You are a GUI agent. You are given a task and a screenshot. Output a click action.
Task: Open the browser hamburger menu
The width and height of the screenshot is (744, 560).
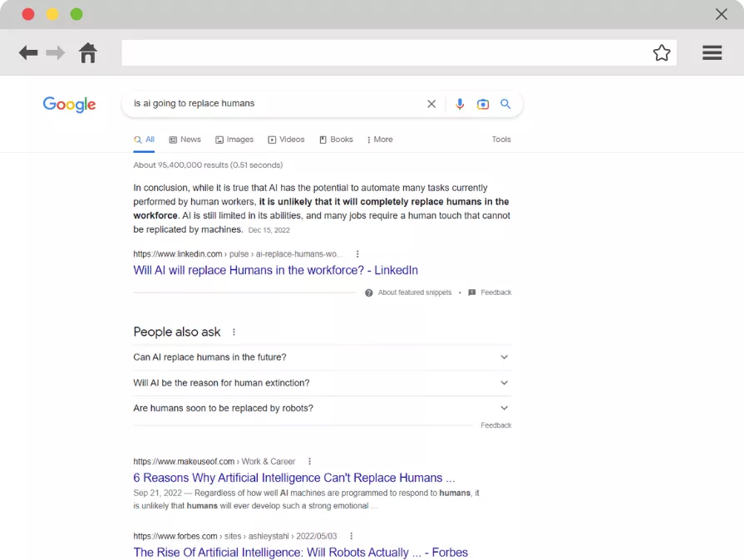click(712, 53)
